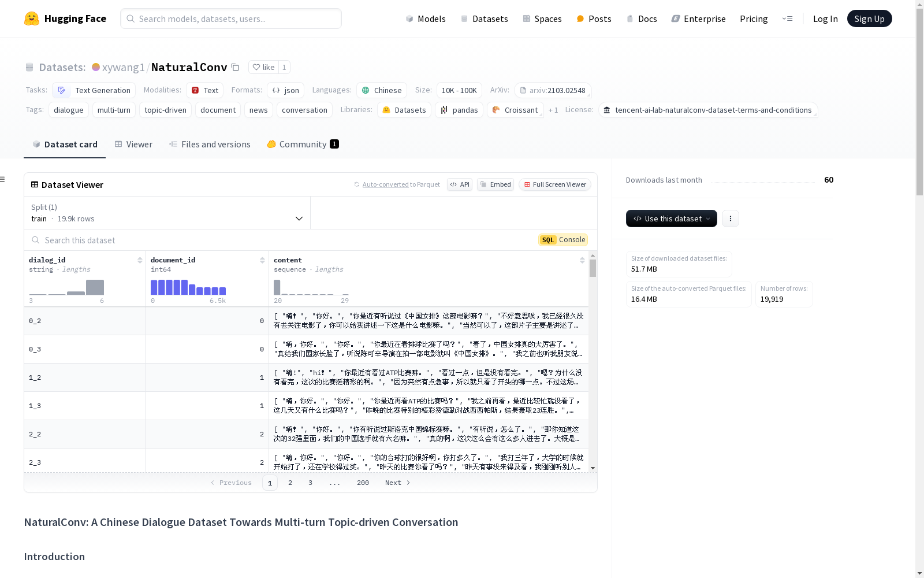Click the dialog_id lengths histogram
This screenshot has width=924, height=578.
click(66, 287)
